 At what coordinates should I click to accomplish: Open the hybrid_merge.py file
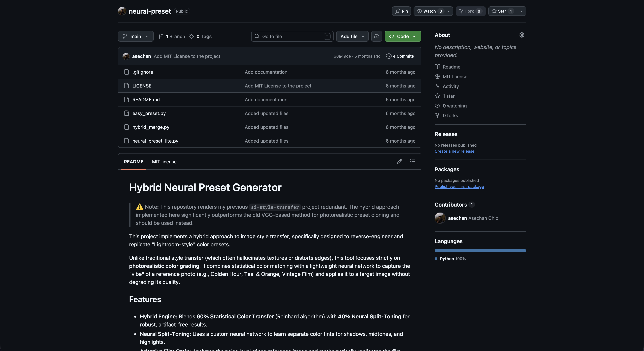151,127
